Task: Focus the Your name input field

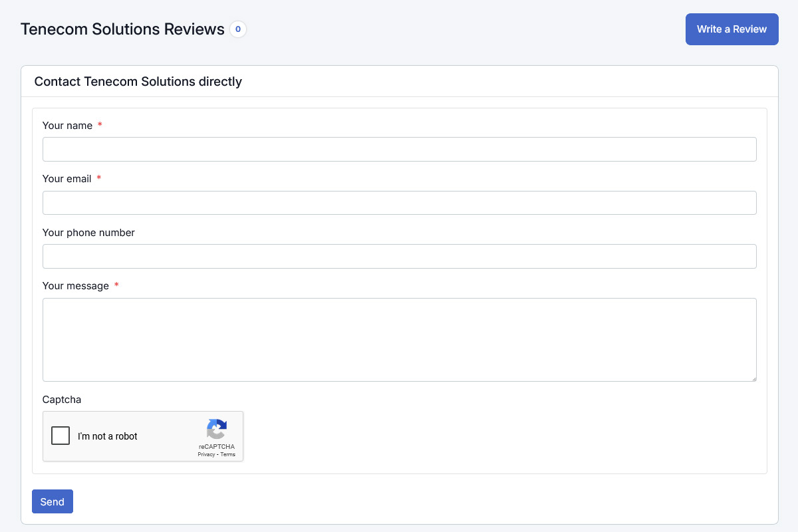Action: 399,149
